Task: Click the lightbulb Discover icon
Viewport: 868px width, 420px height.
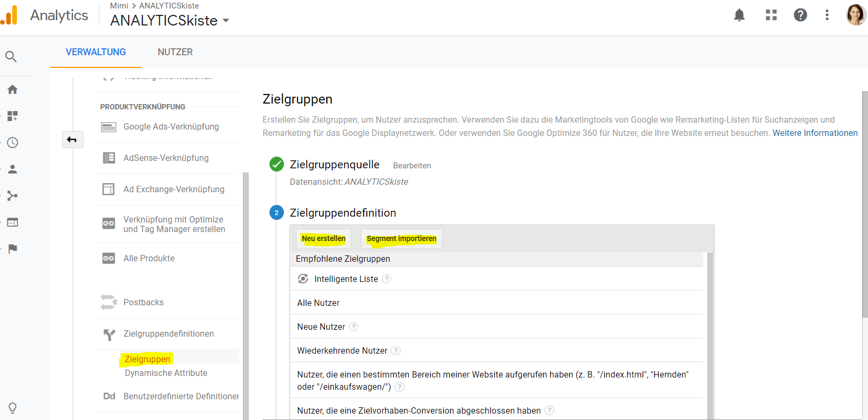Action: [x=13, y=408]
